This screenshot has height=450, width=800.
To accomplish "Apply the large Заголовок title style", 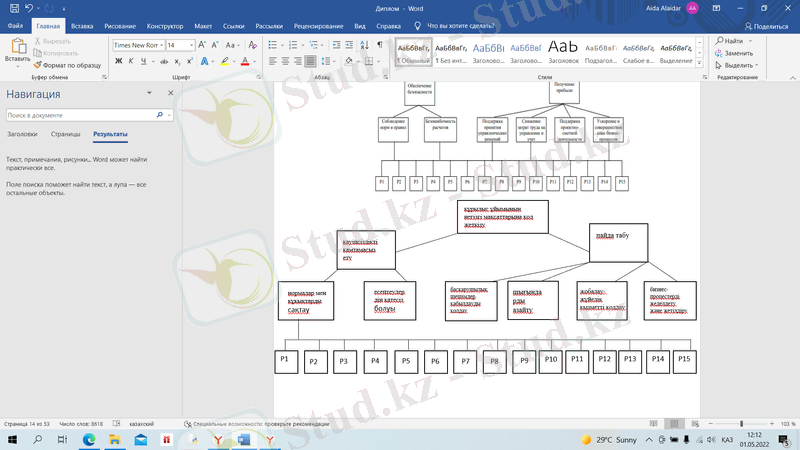I will click(563, 52).
